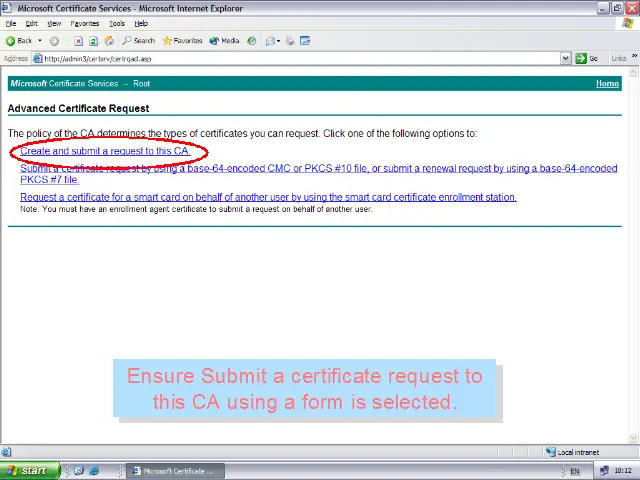Launch Internet Explorer from Quick Launch
This screenshot has width=640, height=480.
tap(94, 471)
